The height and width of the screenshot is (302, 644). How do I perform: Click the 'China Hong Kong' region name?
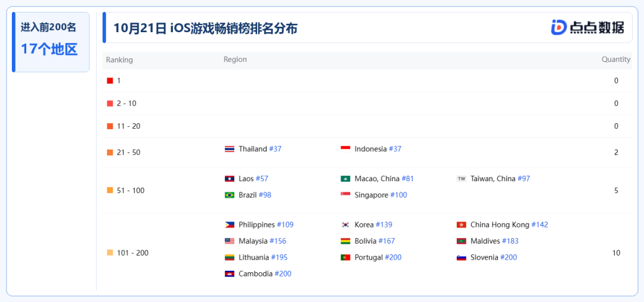pyautogui.click(x=500, y=225)
